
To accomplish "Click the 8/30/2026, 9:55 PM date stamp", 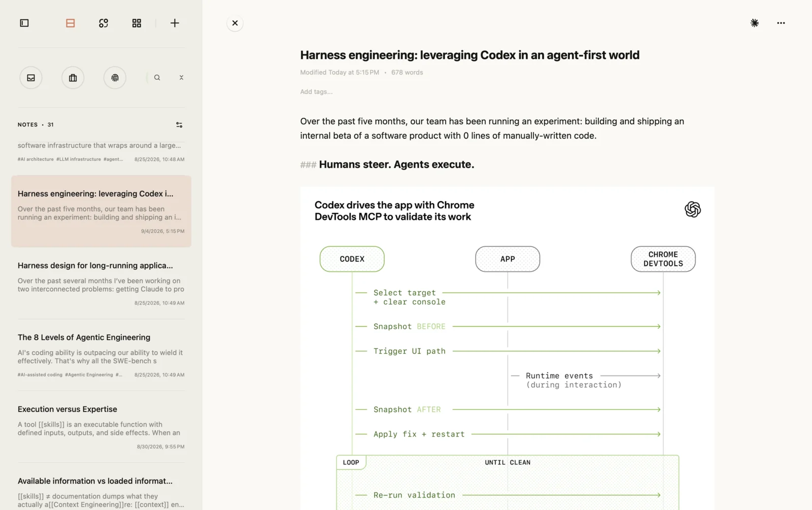I will point(160,447).
